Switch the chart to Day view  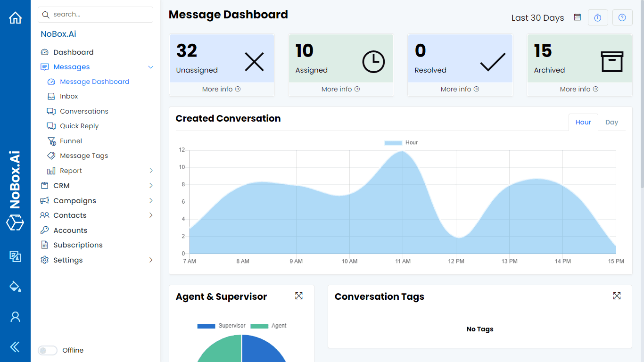click(x=611, y=122)
